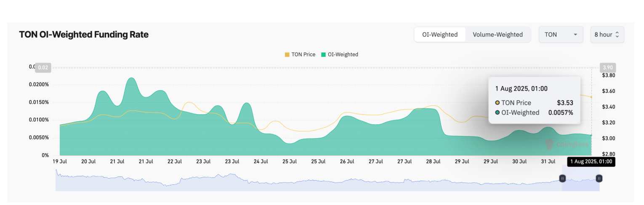644x205 pixels.
Task: Click the OI-Weighted tooltip dot
Action: [497, 113]
